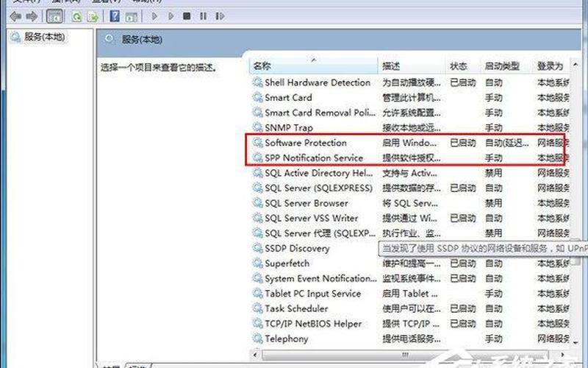Click the Forward arrow in the toolbar
Image resolution: width=588 pixels, height=368 pixels.
point(32,16)
